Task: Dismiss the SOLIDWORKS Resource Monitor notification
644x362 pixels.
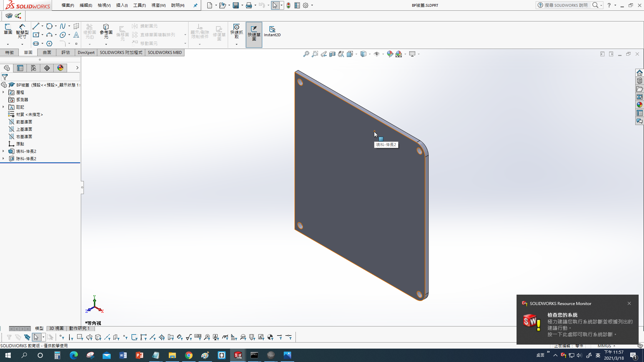Action: click(629, 303)
